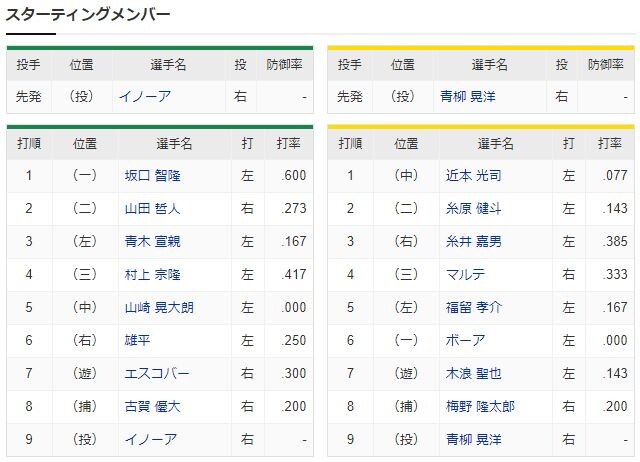View 梅野 隆太郎 catcher page
This screenshot has height=462, width=640.
coord(480,406)
